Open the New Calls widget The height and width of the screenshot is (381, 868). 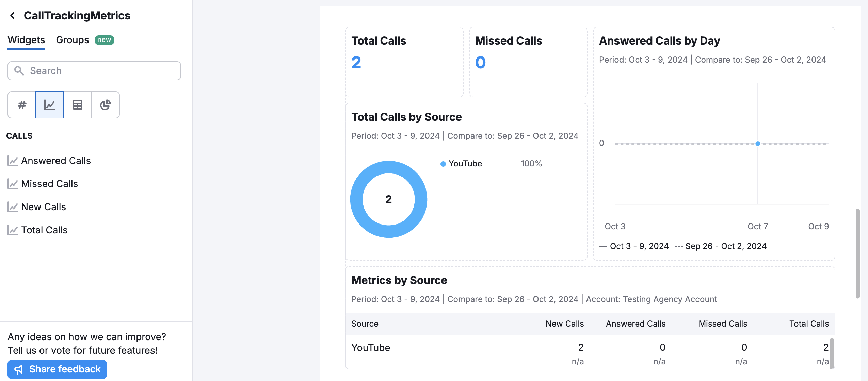click(x=44, y=206)
